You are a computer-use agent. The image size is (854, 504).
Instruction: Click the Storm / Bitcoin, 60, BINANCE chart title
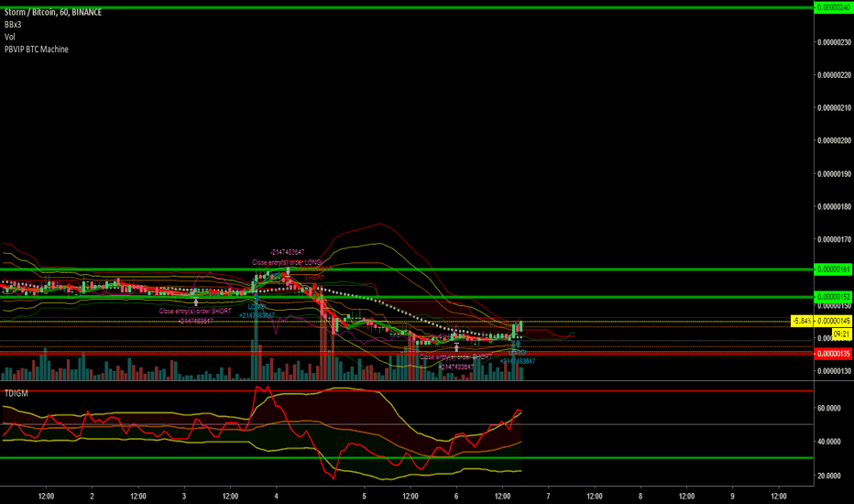pyautogui.click(x=53, y=12)
